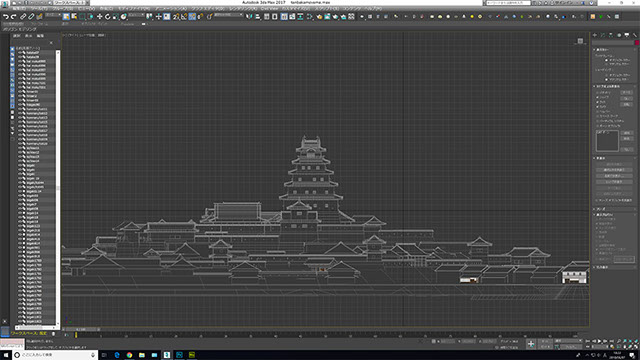
Task: Click the Render Production teapot icon
Action: coord(336,17)
